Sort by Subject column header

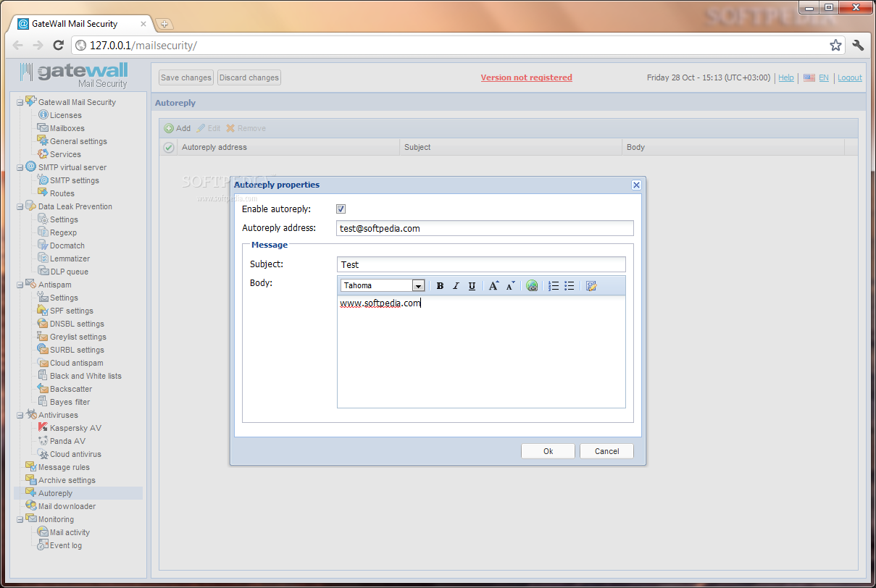click(x=511, y=147)
